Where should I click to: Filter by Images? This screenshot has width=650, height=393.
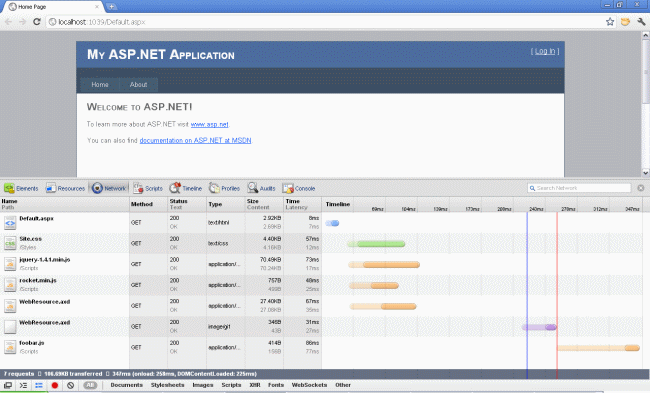pyautogui.click(x=203, y=385)
